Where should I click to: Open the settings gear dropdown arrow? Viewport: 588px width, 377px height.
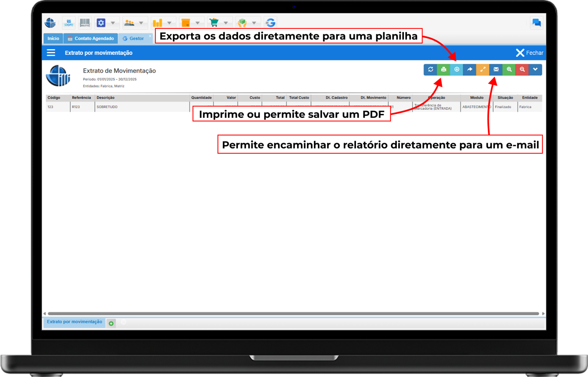(113, 23)
